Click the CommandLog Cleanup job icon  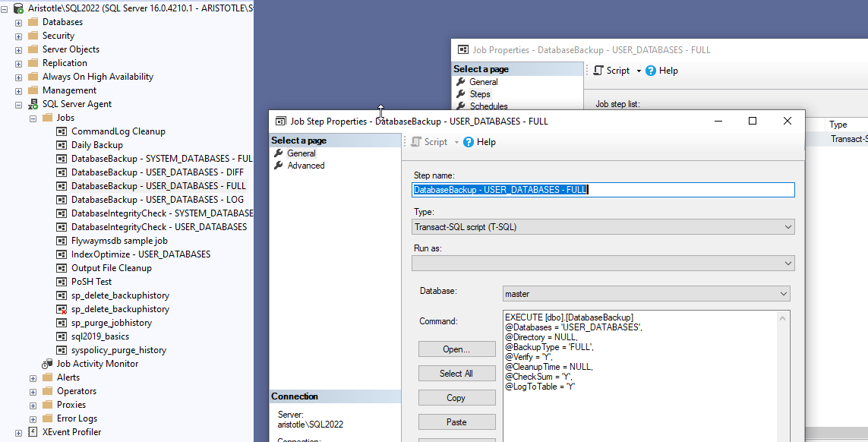pyautogui.click(x=62, y=131)
